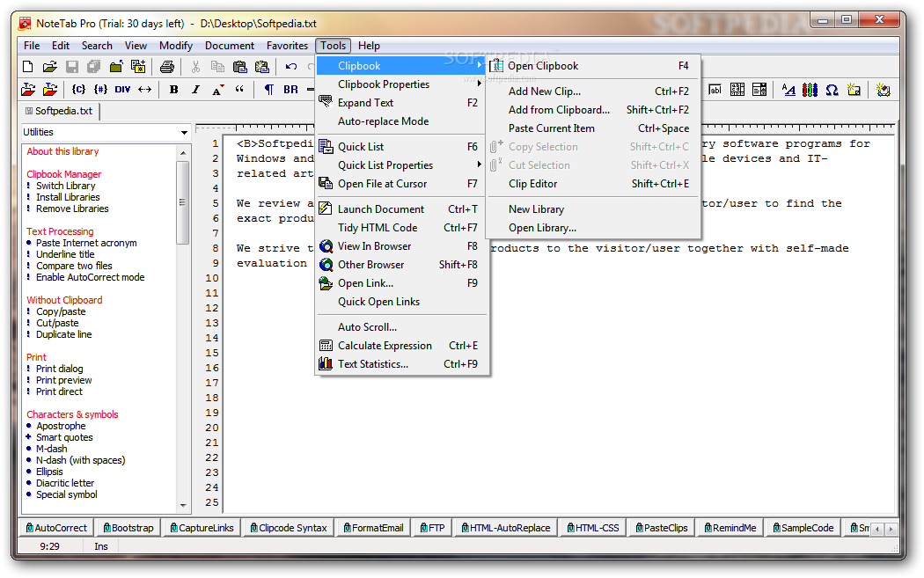Click the Duplicate line clip

[x=63, y=334]
